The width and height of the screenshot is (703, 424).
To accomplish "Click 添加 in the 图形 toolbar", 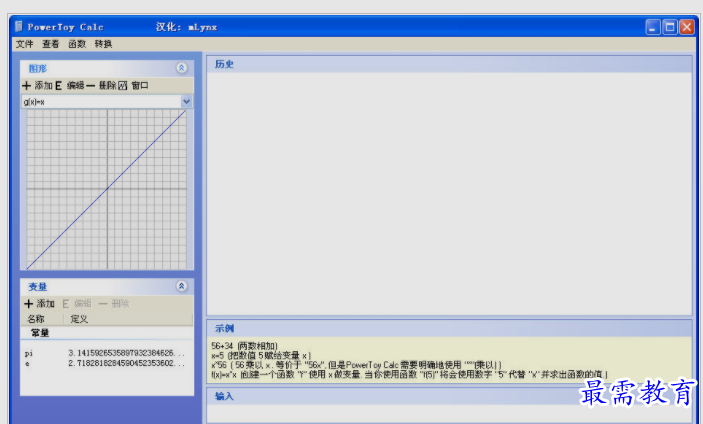I will (x=38, y=85).
